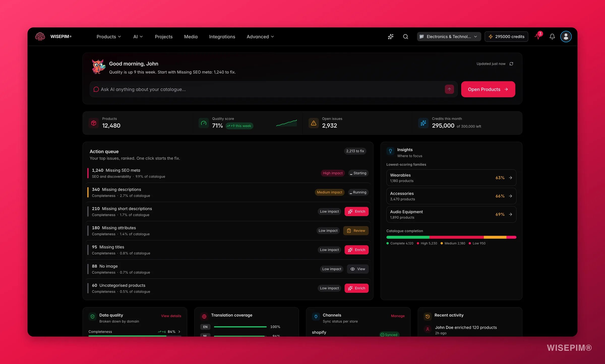Expand the AI menu
Image resolution: width=605 pixels, height=364 pixels.
pos(138,37)
